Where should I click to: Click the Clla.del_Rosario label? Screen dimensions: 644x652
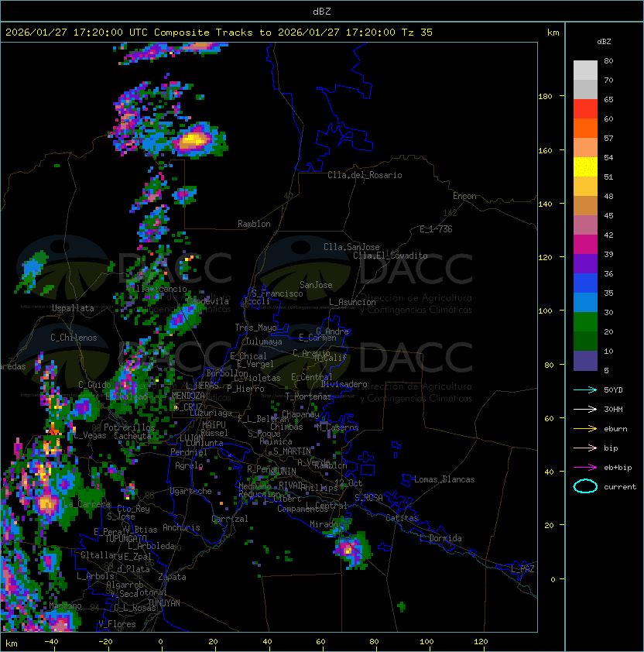click(x=365, y=175)
